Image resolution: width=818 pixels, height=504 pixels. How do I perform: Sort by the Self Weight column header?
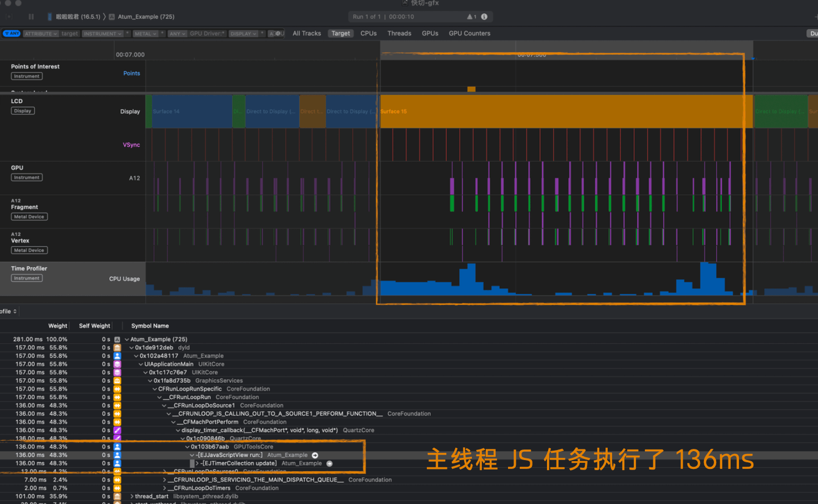point(94,326)
